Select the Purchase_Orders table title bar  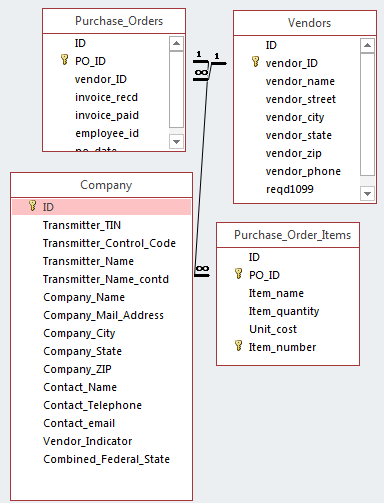pyautogui.click(x=114, y=21)
